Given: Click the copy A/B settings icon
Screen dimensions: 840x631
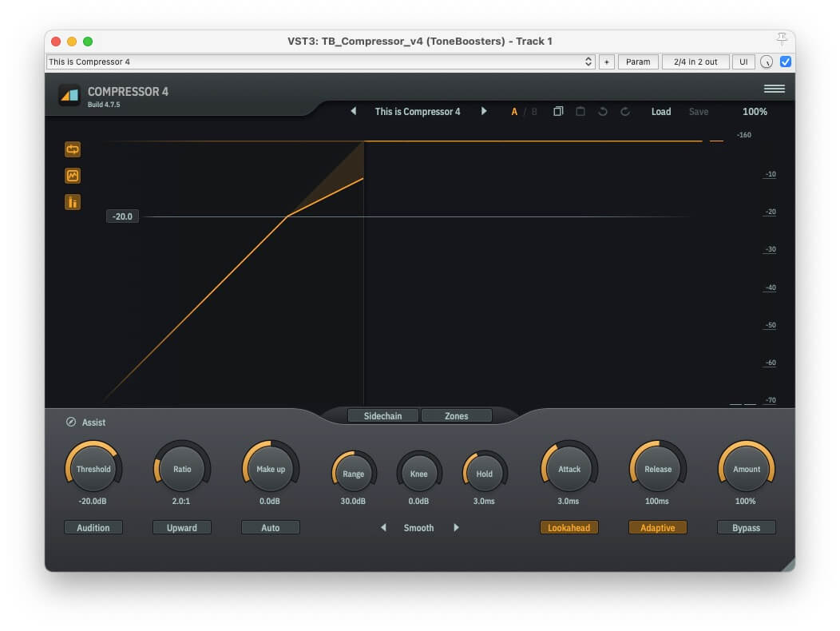Looking at the screenshot, I should click(x=558, y=112).
